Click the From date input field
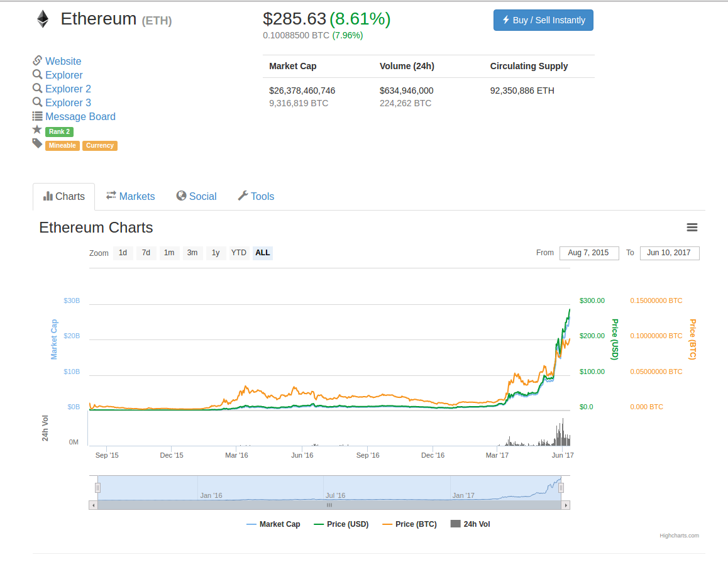Screen dimensions: 728x562 click(588, 253)
